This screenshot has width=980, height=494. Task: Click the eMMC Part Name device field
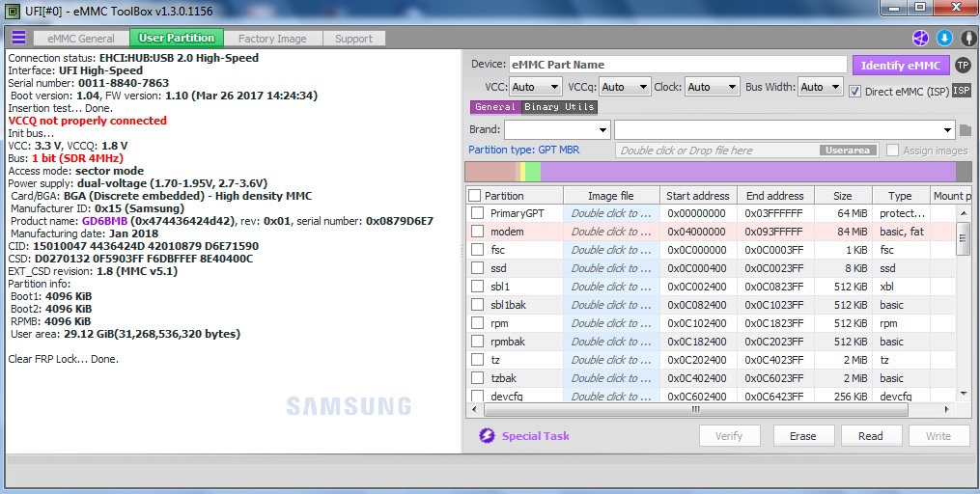(x=678, y=65)
